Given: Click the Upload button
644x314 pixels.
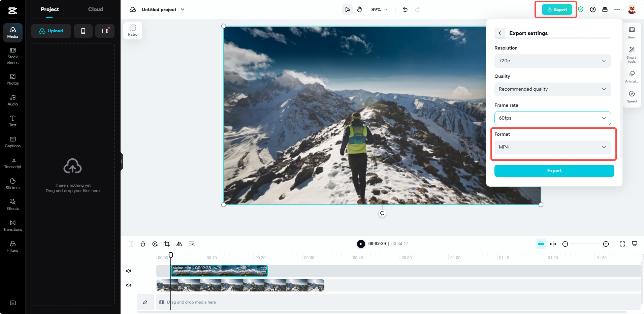Looking at the screenshot, I should (x=51, y=31).
